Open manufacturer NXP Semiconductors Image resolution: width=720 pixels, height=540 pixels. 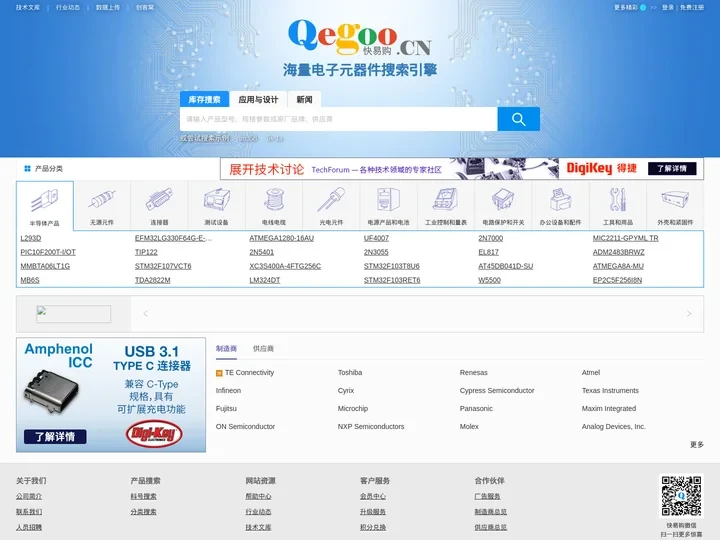click(371, 426)
